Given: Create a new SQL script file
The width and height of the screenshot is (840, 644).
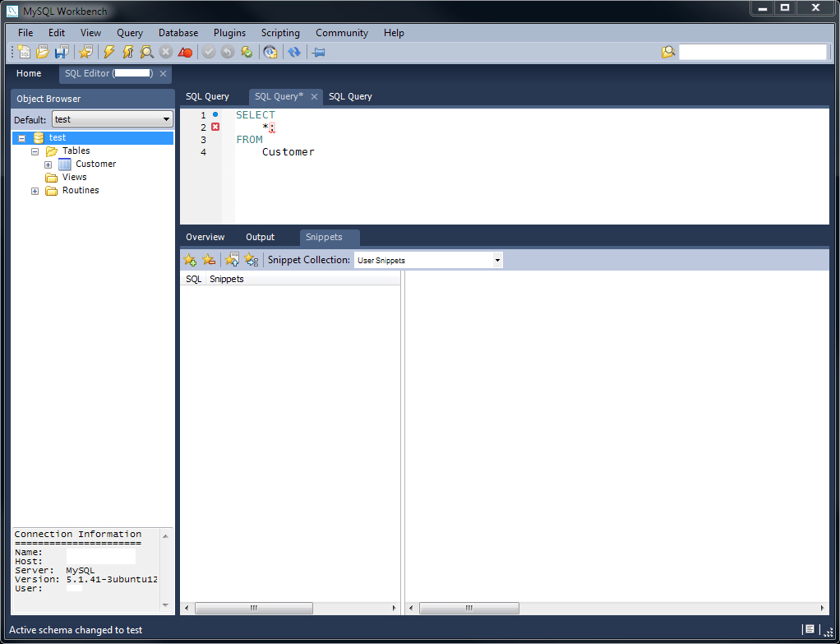Looking at the screenshot, I should [24, 52].
